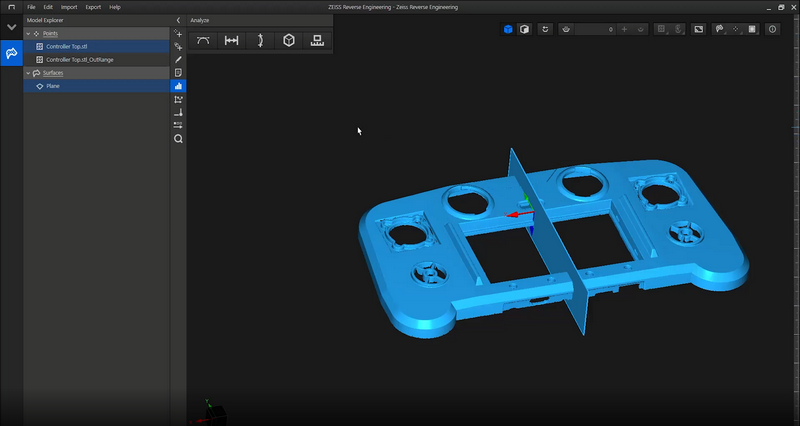Toggle the background image display button
The image size is (800, 426).
[x=698, y=29]
